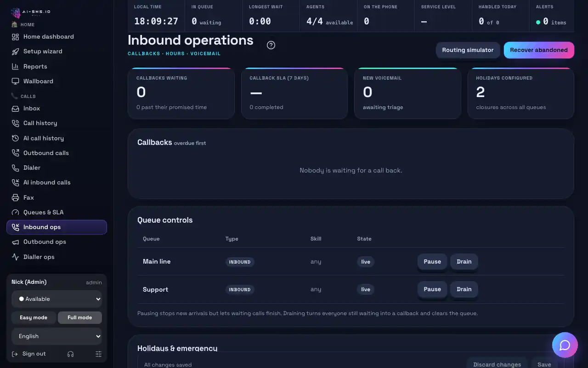Viewport: 588px width, 368px height.
Task: Drain the Main line queue
Action: pyautogui.click(x=464, y=262)
